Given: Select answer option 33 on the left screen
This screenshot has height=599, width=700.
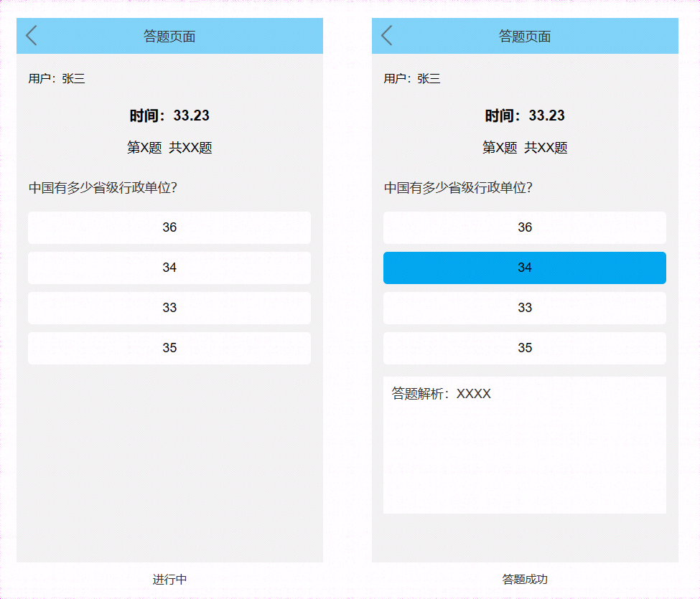Looking at the screenshot, I should tap(169, 308).
